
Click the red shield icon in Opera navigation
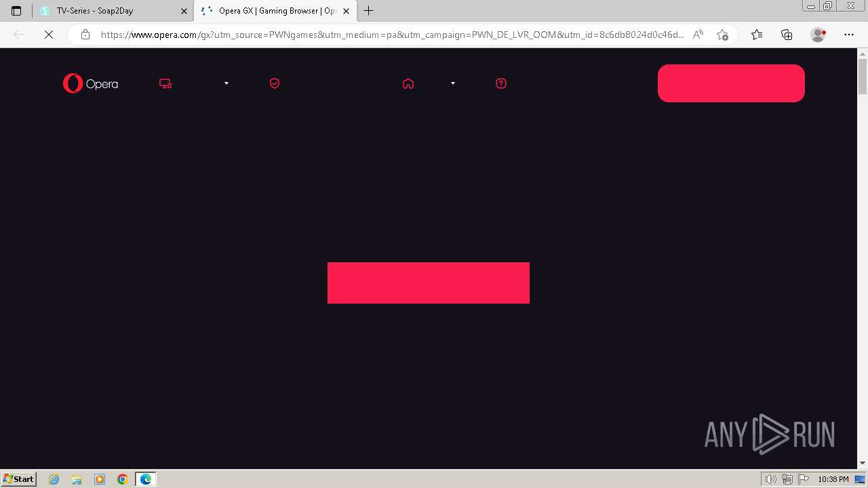tap(275, 83)
